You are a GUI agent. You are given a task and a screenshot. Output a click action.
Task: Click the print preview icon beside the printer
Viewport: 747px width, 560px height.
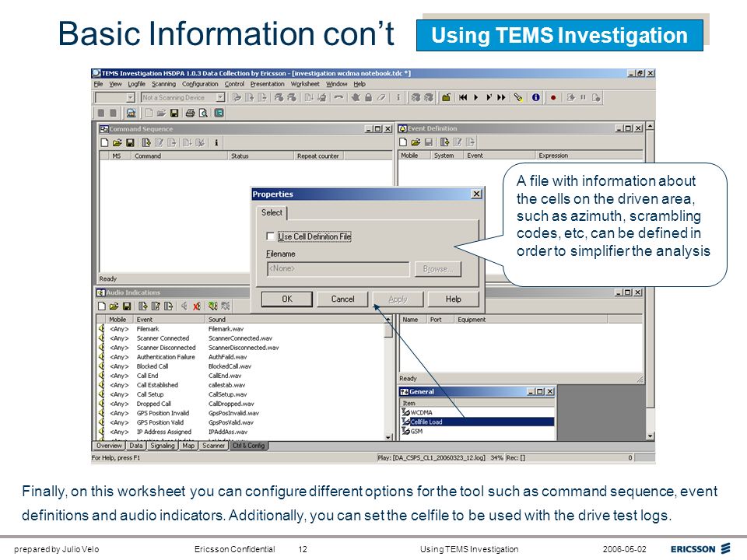(203, 114)
